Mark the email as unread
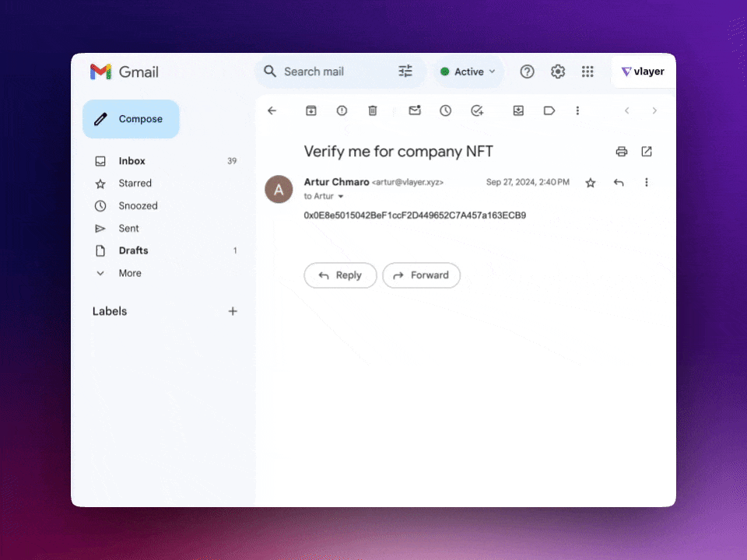Viewport: 747px width, 560px height. (415, 111)
